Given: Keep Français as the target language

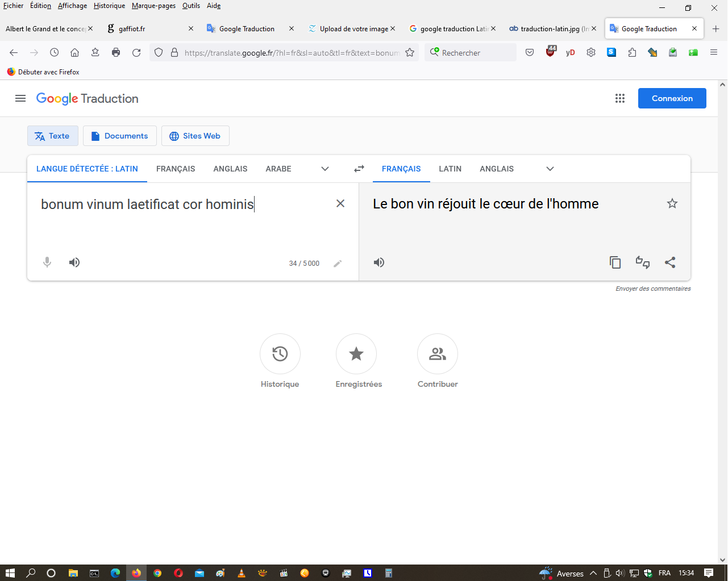Looking at the screenshot, I should [401, 169].
